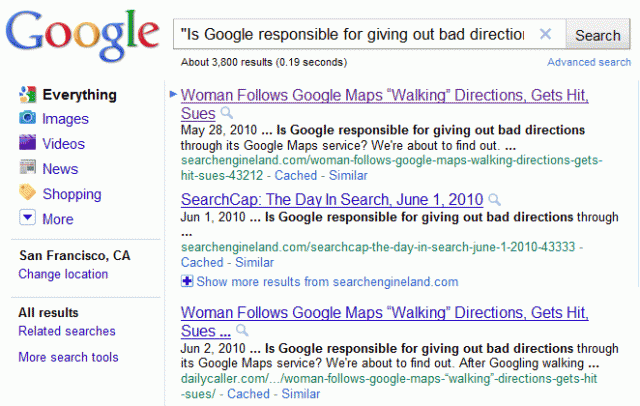Click into the search query field
The width and height of the screenshot is (640, 406).
tap(352, 35)
